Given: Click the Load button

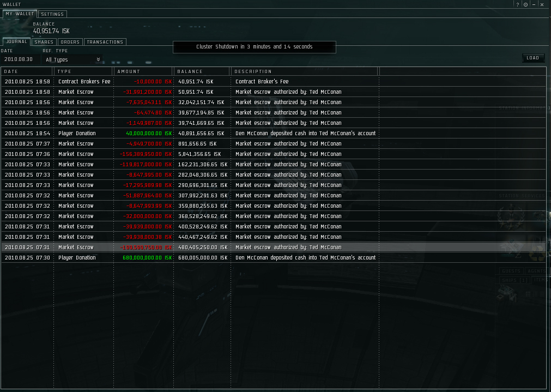Looking at the screenshot, I should point(532,58).
